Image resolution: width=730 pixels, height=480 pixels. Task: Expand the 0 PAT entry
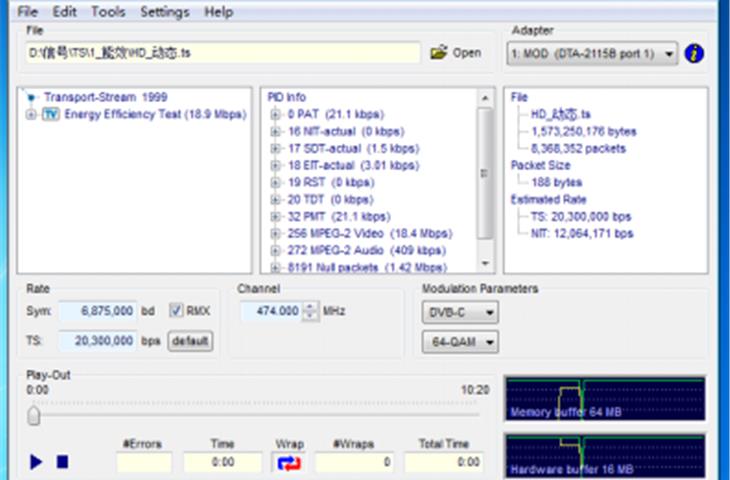(x=275, y=115)
